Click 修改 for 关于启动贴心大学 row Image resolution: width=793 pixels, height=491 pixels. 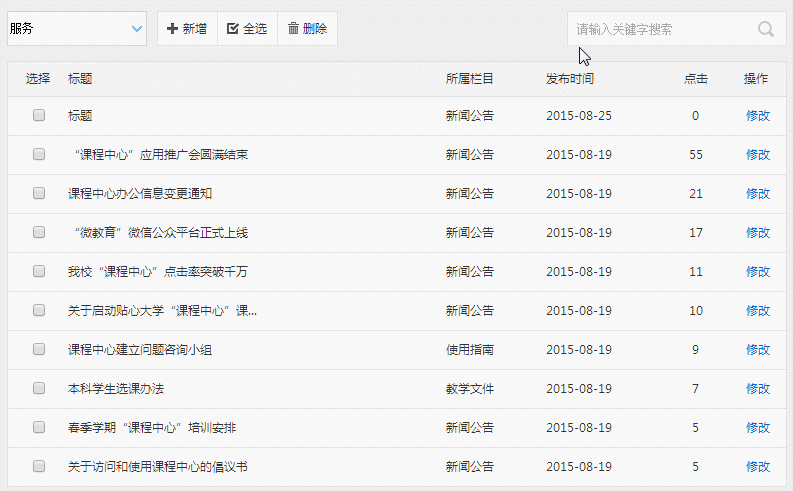pos(757,311)
